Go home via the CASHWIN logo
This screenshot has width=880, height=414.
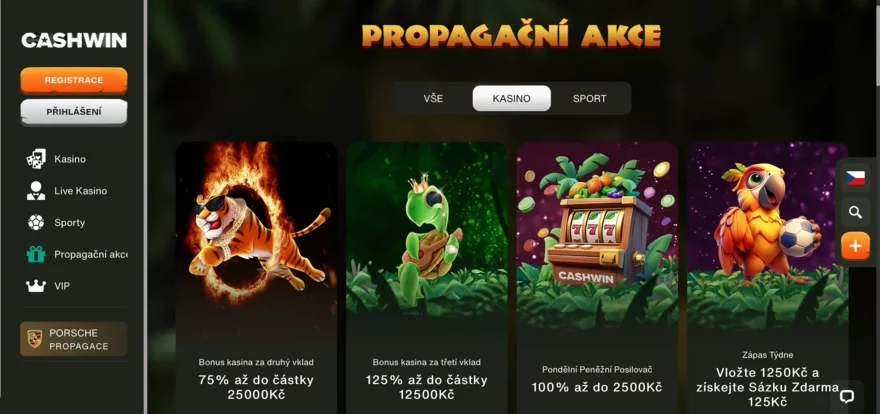pyautogui.click(x=74, y=40)
